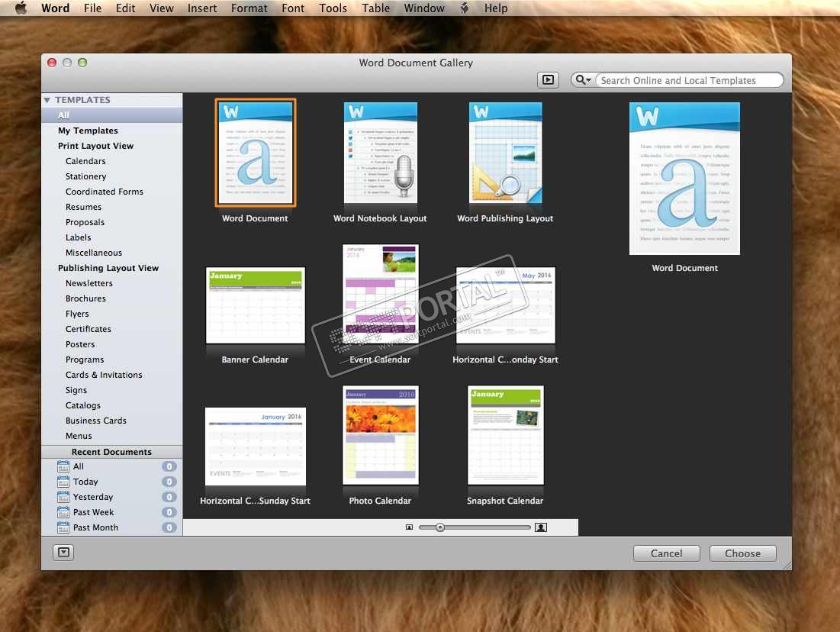
Task: Collapse the TEMPLATES disclosure triangle
Action: pyautogui.click(x=47, y=100)
